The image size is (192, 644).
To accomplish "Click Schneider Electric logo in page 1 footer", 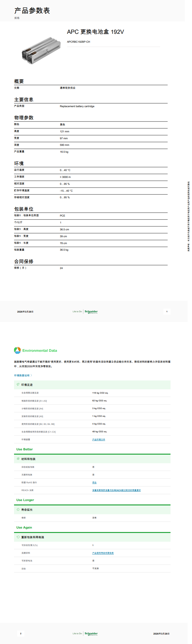I will [91, 312].
